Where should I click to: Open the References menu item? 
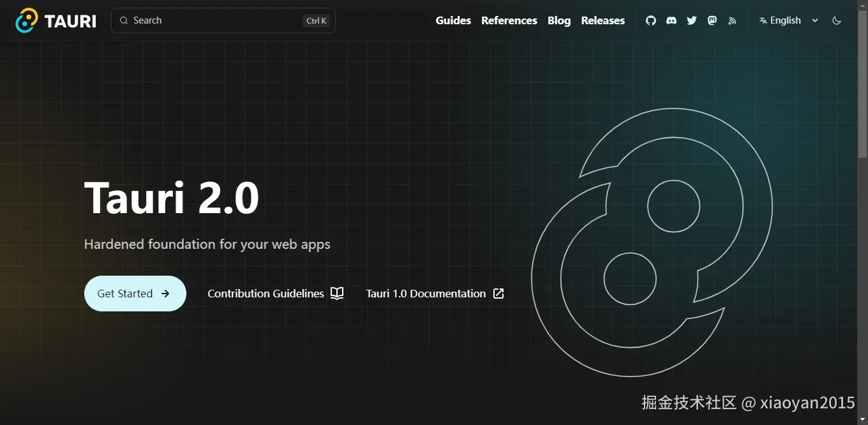(x=509, y=20)
